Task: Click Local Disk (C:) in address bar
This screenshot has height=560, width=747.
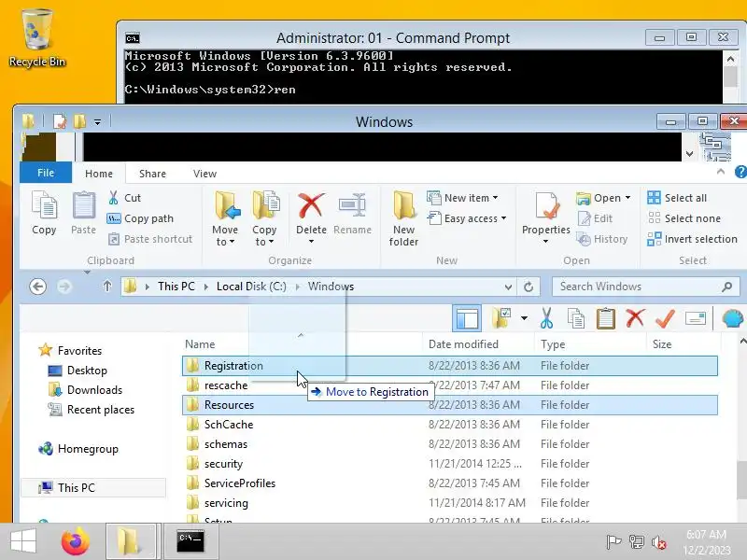Action: tap(251, 287)
